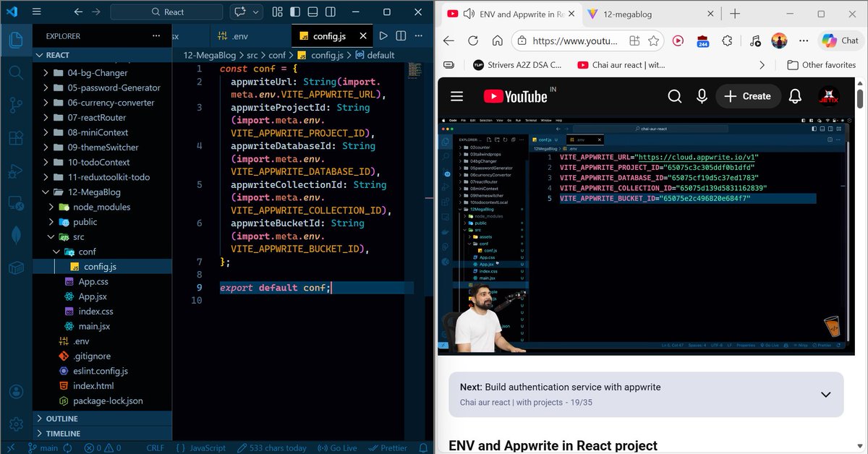Close the config.js editor tab
Screen dimensions: 868x454
pyautogui.click(x=363, y=36)
